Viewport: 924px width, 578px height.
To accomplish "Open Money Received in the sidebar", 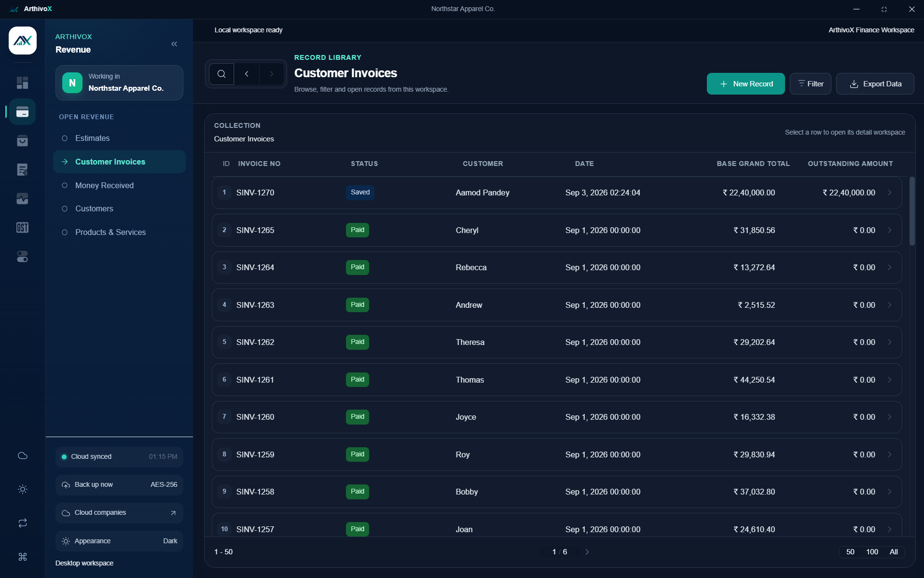I will click(x=119, y=185).
